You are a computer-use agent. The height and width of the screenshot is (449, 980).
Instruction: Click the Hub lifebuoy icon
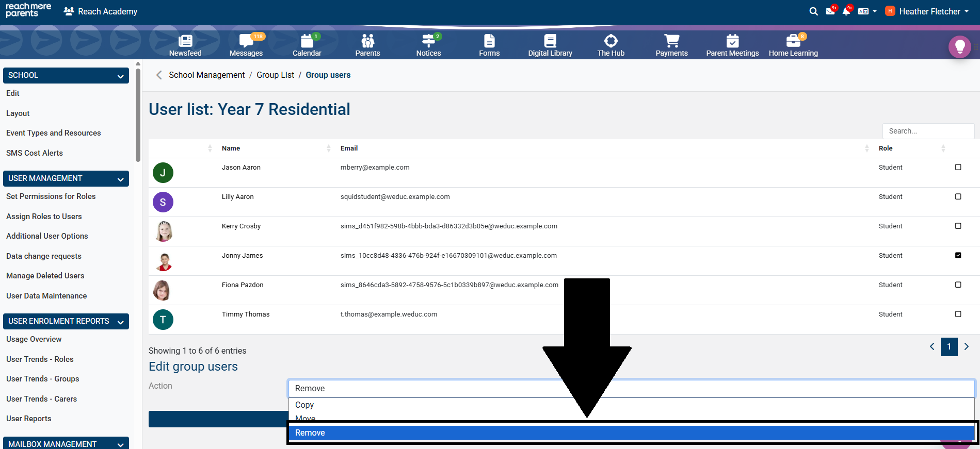tap(611, 41)
